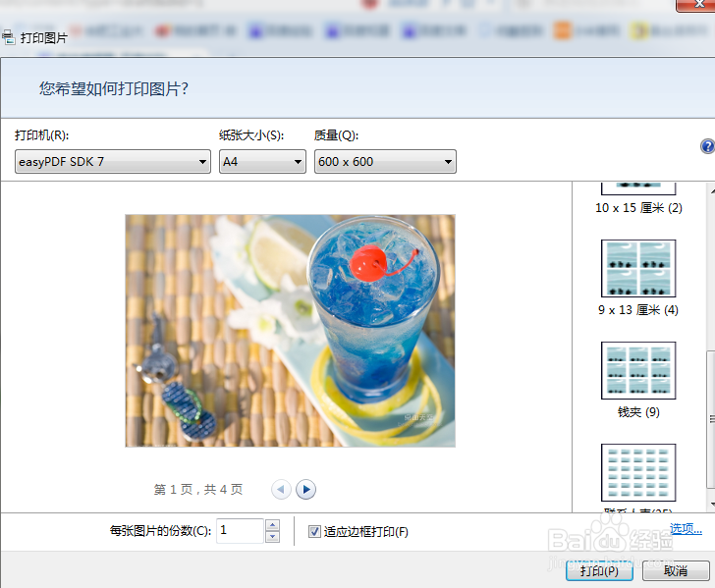Go to the next preview page

(x=306, y=490)
